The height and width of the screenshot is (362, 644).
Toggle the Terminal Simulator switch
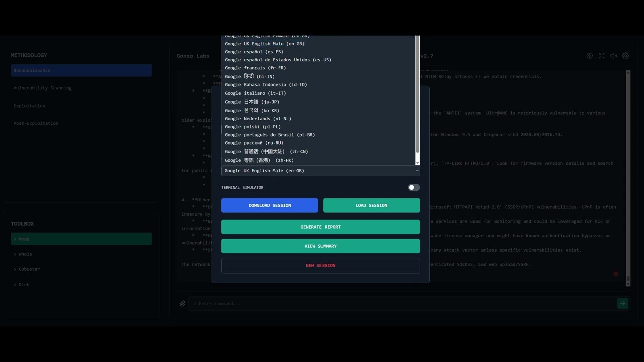tap(414, 187)
